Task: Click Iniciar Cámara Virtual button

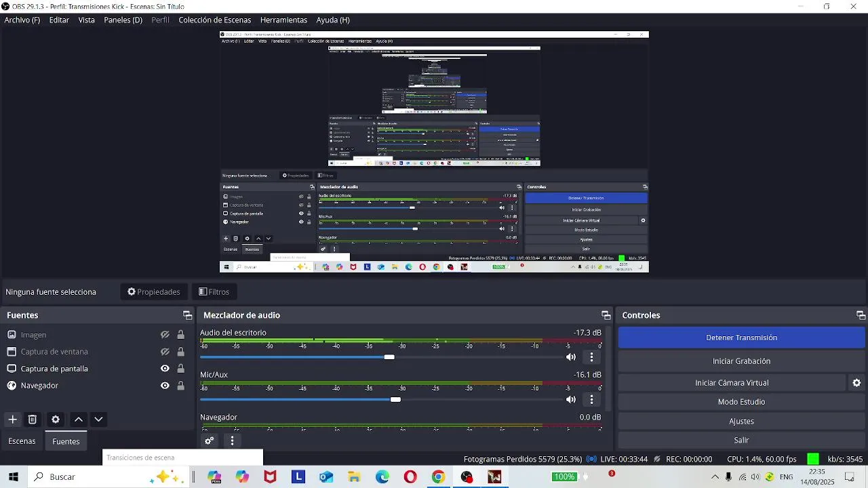Action: 732,383
